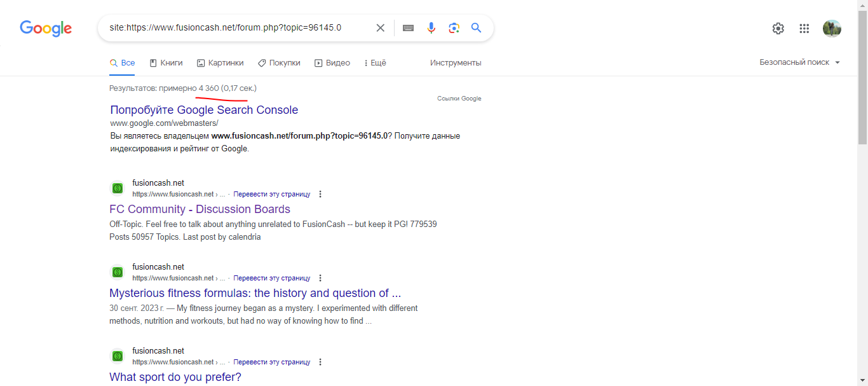Viewport: 868px width, 386px height.
Task: Click the Google logo
Action: click(x=46, y=28)
